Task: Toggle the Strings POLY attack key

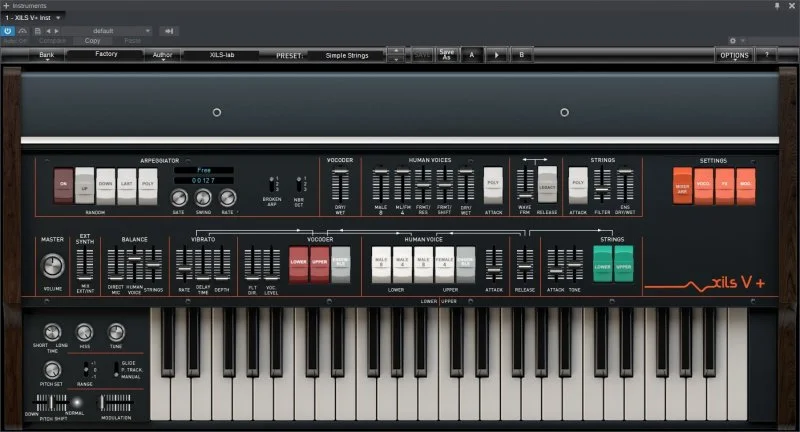Action: (578, 186)
